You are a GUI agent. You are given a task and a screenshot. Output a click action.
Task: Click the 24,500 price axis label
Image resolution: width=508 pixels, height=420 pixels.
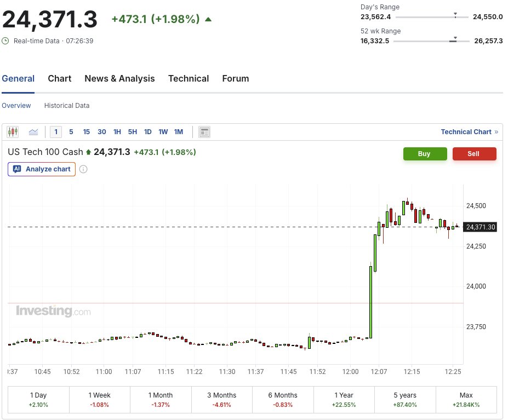point(476,206)
